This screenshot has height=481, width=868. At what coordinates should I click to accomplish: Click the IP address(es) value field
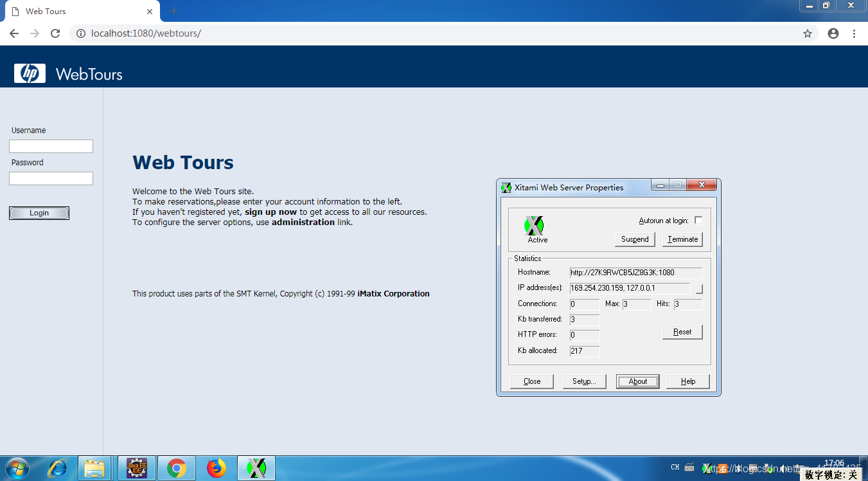[630, 288]
